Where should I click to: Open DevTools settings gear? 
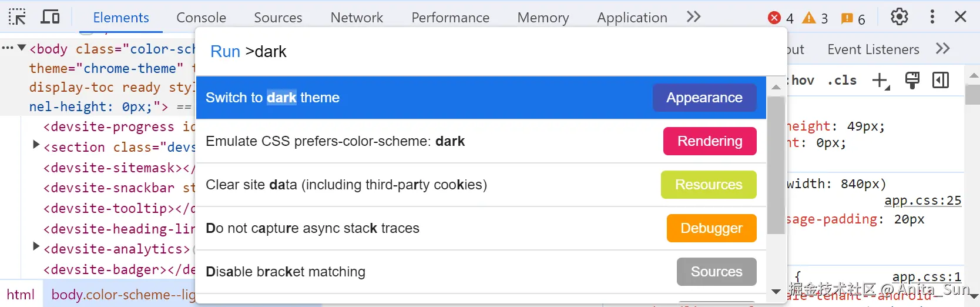[899, 17]
